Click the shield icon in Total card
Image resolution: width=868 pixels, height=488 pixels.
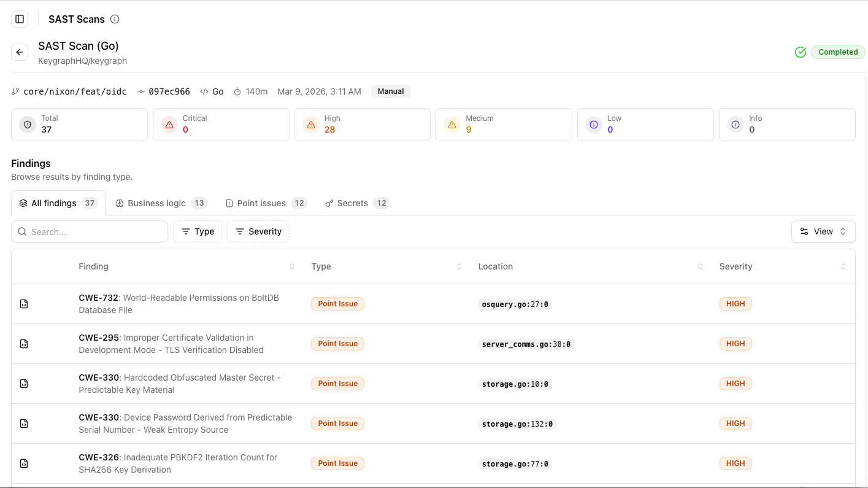[28, 125]
